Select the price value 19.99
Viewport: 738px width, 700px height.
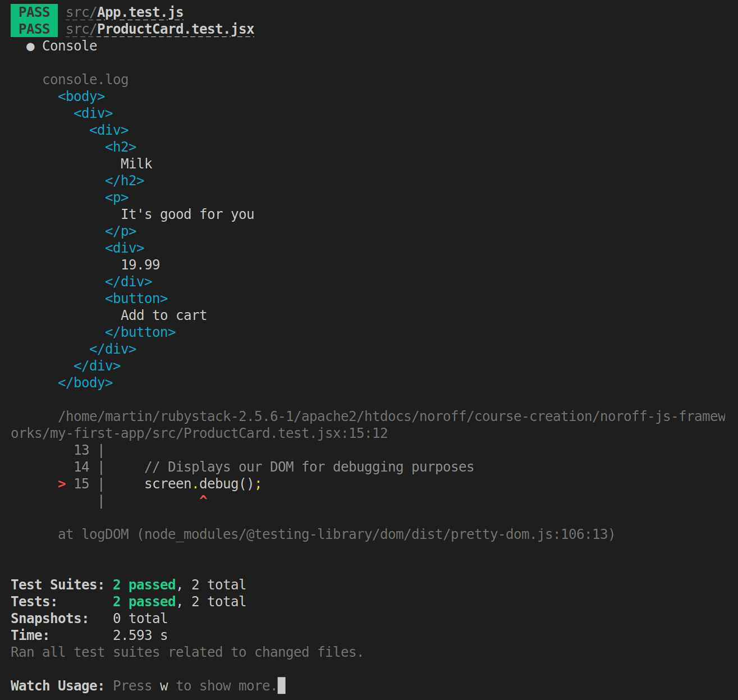140,265
